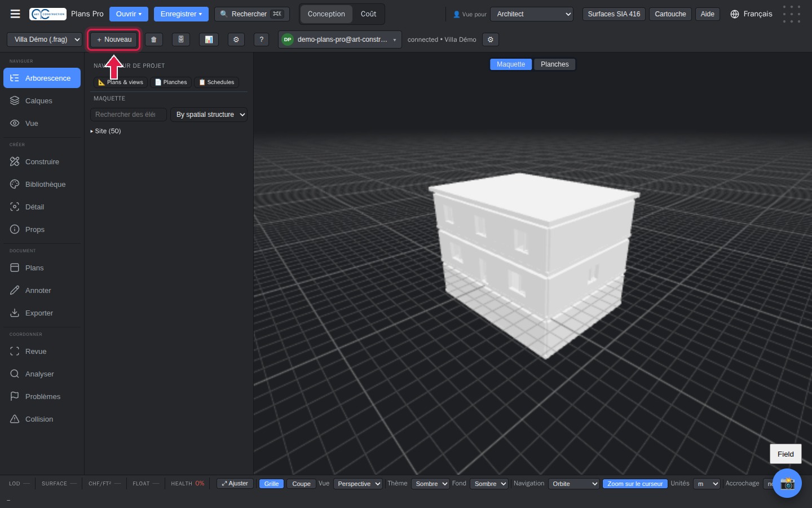The image size is (812, 508).
Task: Delete project with the trash icon
Action: point(154,40)
